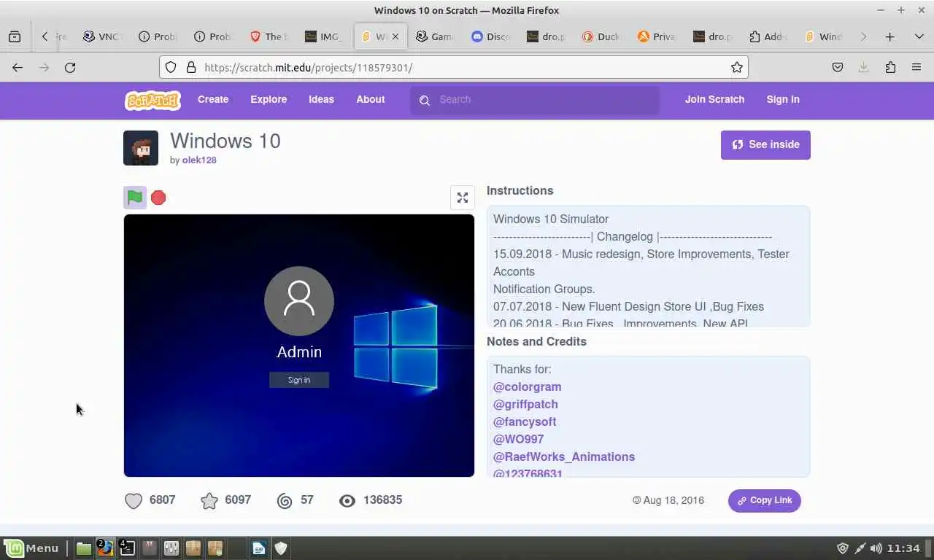Switch to the Game tab
The width and height of the screenshot is (934, 560).
[x=435, y=36]
